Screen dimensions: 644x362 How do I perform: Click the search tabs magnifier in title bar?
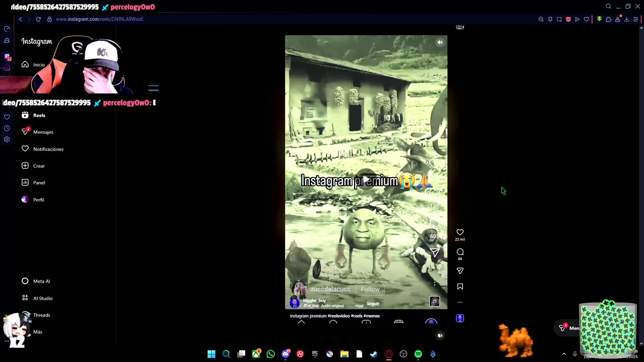click(608, 7)
